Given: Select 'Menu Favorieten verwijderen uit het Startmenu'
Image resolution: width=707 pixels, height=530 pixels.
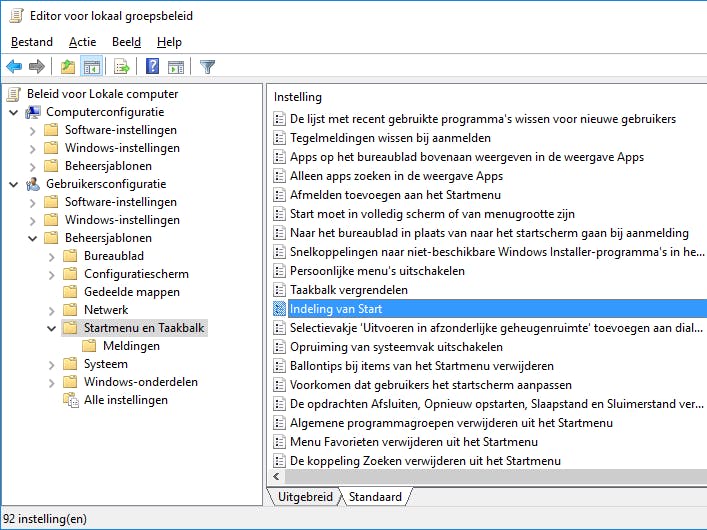Looking at the screenshot, I should pos(414,442).
